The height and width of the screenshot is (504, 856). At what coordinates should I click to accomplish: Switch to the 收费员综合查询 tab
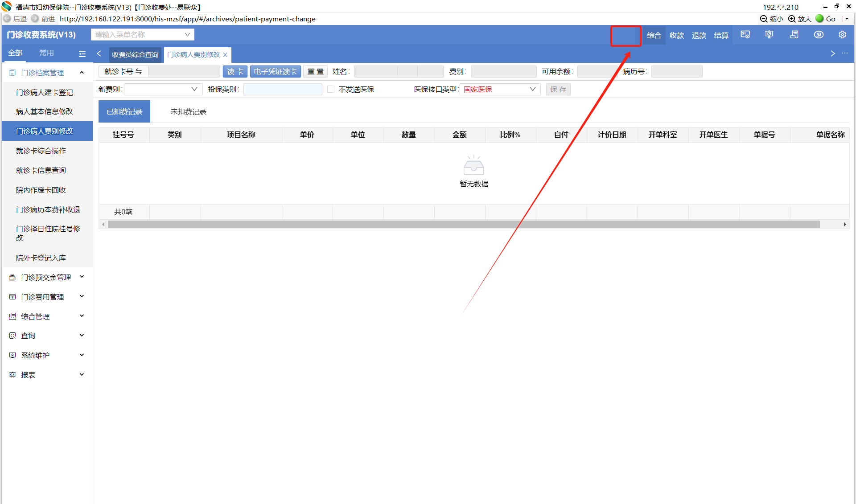tap(135, 54)
